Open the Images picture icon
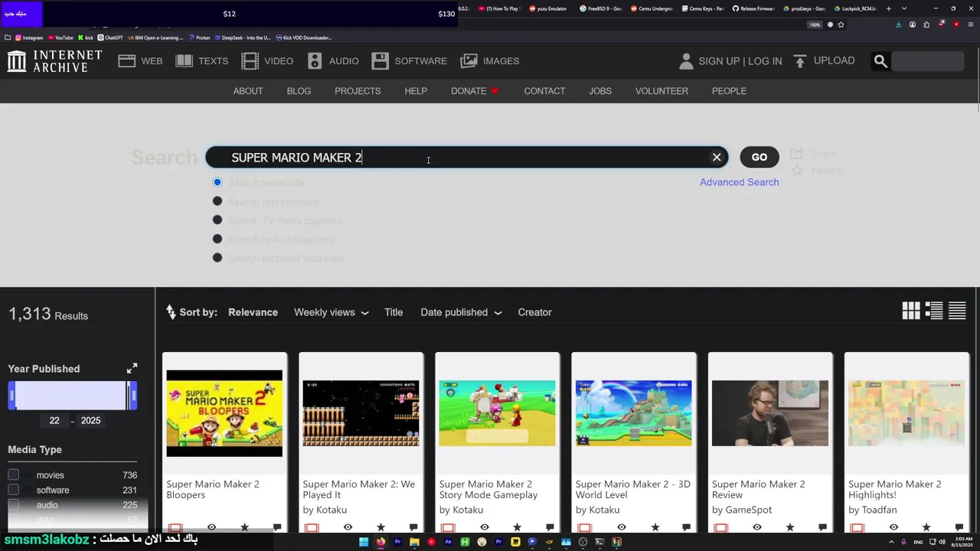Viewport: 980px width, 551px height. [469, 61]
